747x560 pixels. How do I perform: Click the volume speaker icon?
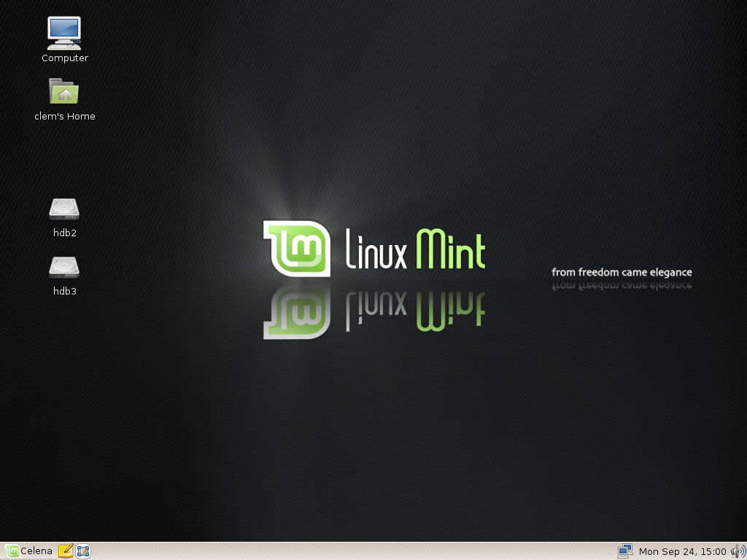click(x=737, y=551)
